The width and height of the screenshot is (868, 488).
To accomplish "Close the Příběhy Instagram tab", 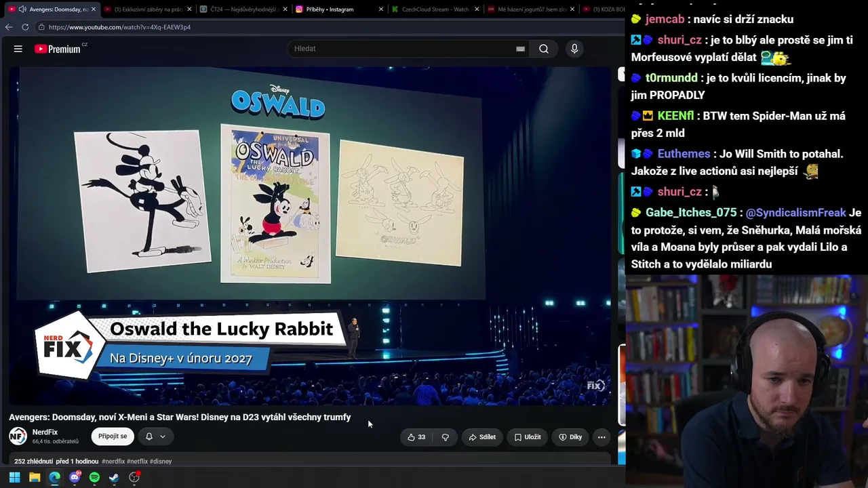I will [x=380, y=9].
